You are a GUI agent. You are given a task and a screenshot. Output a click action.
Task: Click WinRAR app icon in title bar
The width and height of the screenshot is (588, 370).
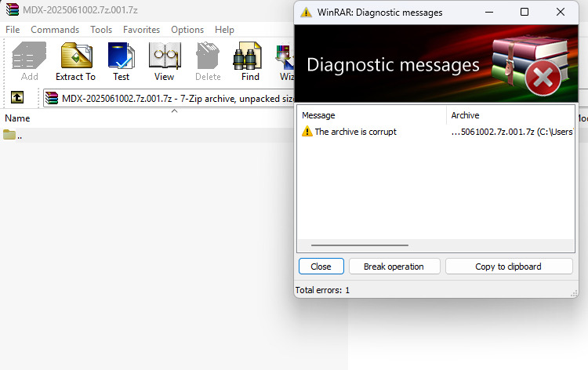(x=13, y=9)
